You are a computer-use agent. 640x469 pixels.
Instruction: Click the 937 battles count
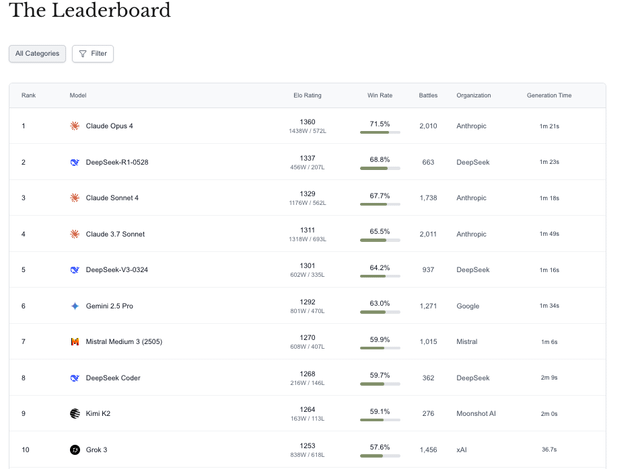(428, 270)
